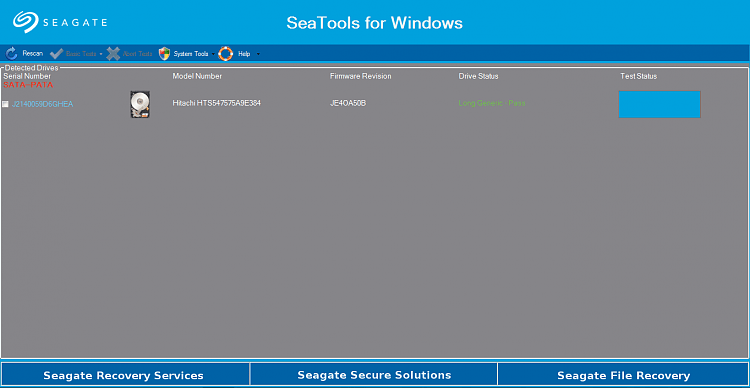Open the Basic Tests menu label
This screenshot has height=388, width=750.
pos(81,54)
